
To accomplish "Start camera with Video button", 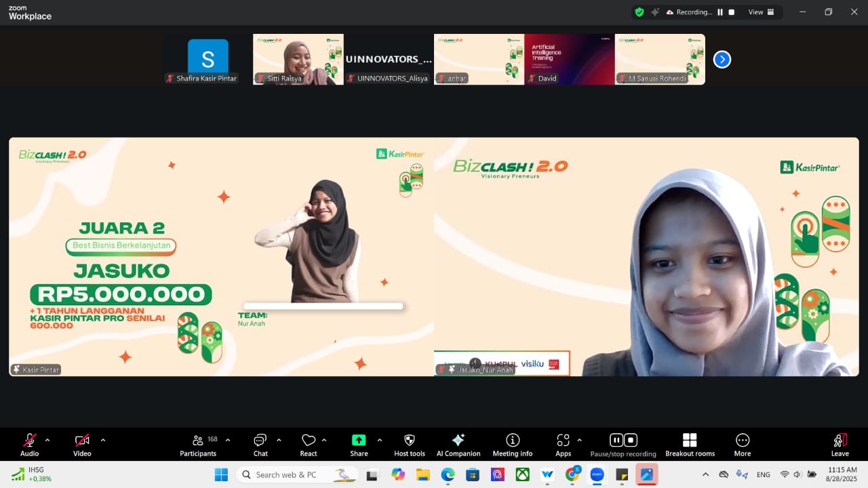I will click(82, 445).
